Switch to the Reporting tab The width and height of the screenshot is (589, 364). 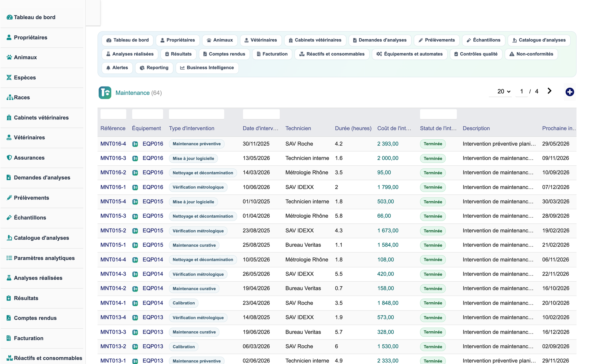pos(154,68)
